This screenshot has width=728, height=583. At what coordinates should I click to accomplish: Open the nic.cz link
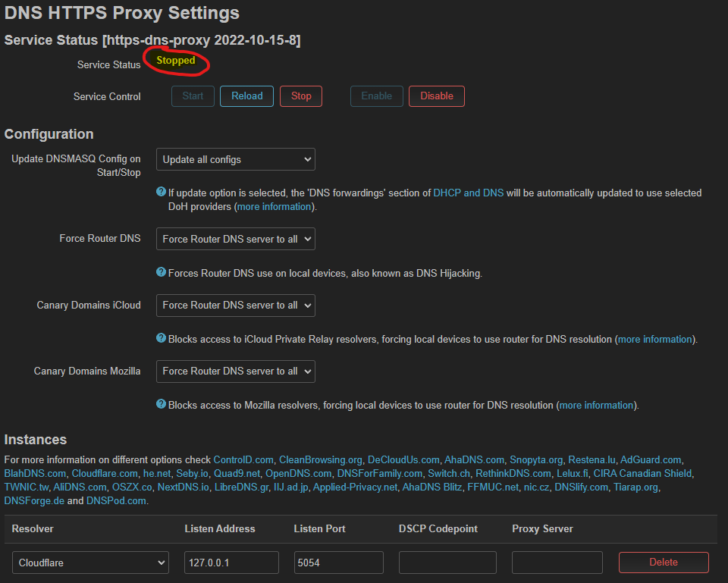(536, 487)
